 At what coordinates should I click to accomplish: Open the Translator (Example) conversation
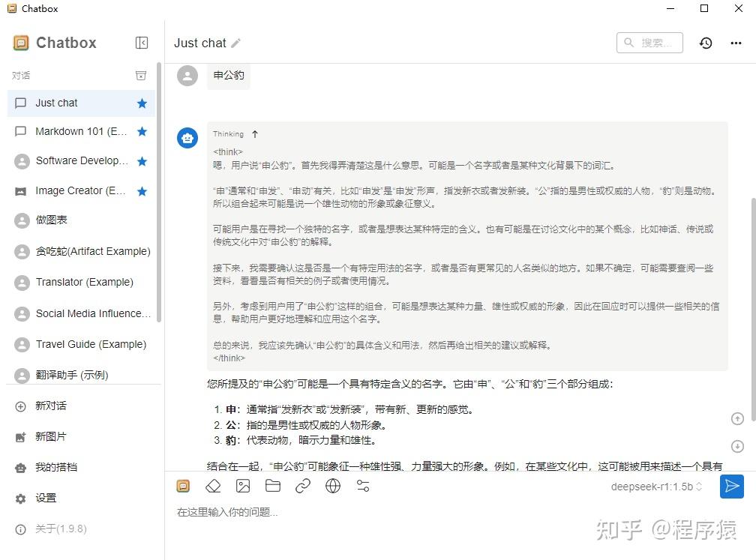81,283
